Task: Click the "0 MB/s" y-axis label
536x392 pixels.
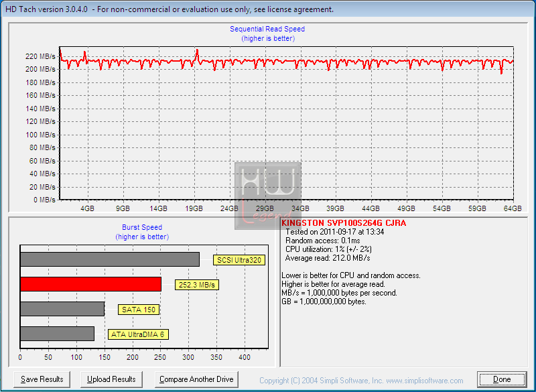Action: pos(44,200)
